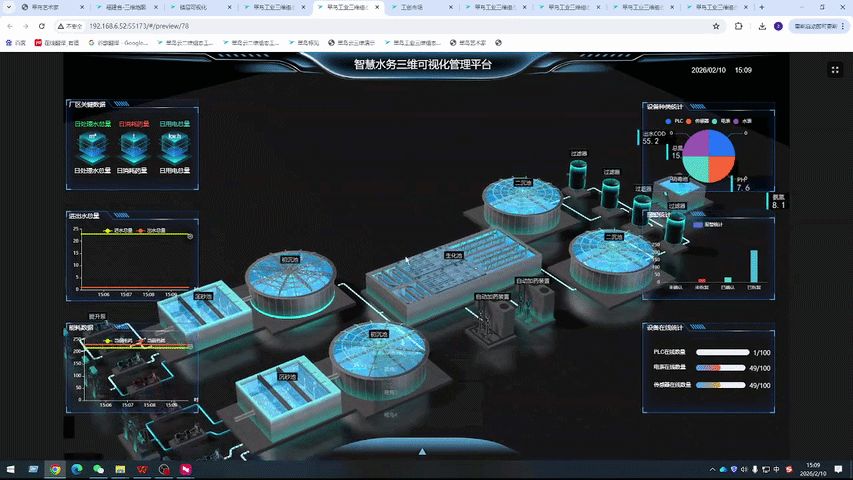The height and width of the screenshot is (480, 853).
Task: Click the 生化池 label on the 3D model
Action: click(454, 255)
